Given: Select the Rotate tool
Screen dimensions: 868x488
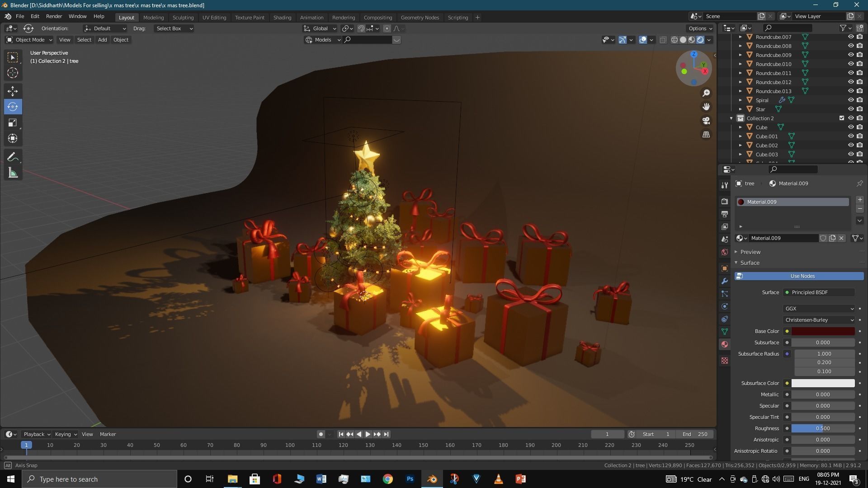Looking at the screenshot, I should pyautogui.click(x=13, y=107).
